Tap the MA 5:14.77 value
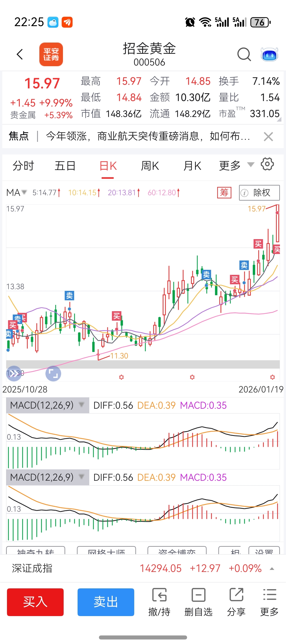The image size is (286, 644). (46, 193)
